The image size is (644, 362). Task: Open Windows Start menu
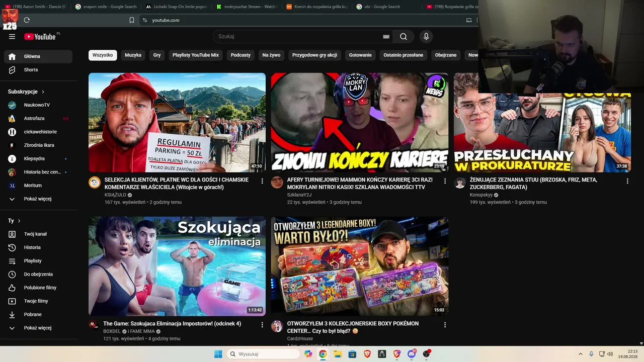click(x=218, y=354)
